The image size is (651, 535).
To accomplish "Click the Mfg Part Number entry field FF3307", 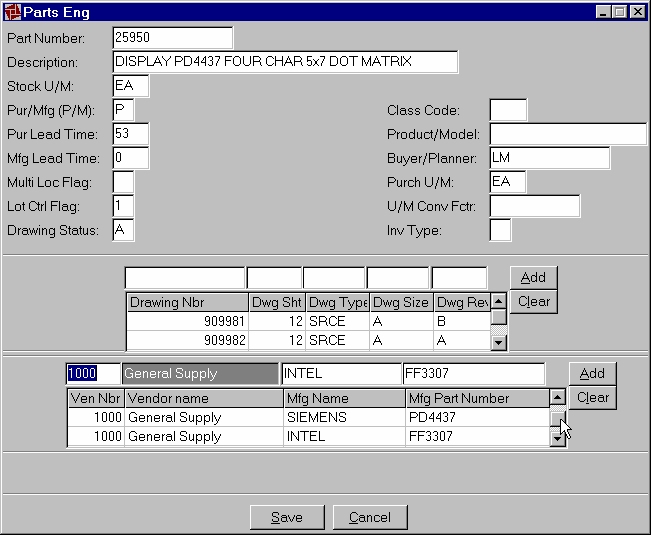I will pos(474,374).
